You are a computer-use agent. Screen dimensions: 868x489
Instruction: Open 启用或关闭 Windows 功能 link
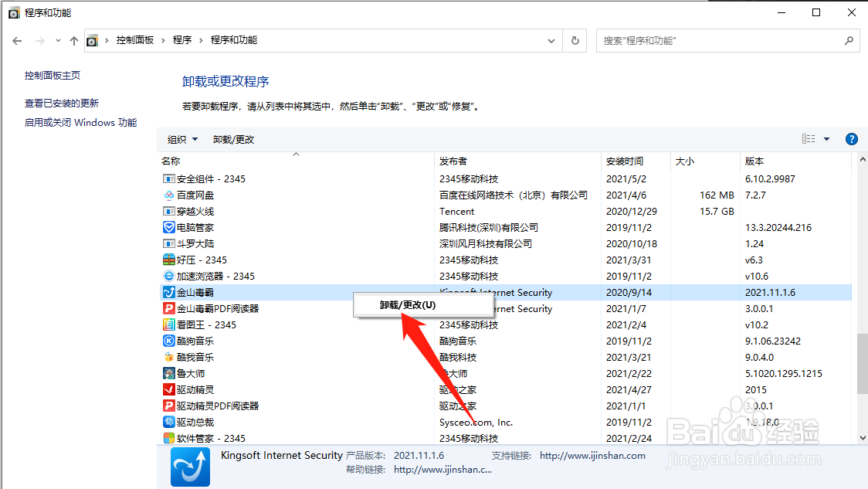[81, 122]
